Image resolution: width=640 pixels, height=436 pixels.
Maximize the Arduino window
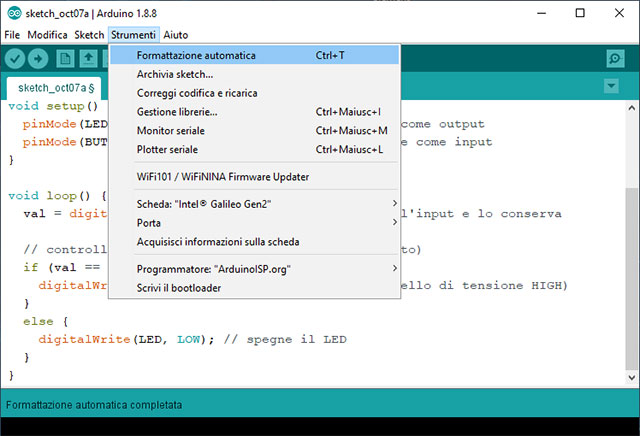[580, 13]
